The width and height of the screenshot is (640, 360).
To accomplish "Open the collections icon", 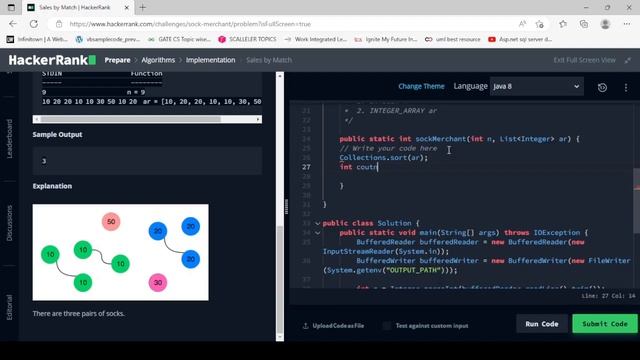I will (x=584, y=24).
